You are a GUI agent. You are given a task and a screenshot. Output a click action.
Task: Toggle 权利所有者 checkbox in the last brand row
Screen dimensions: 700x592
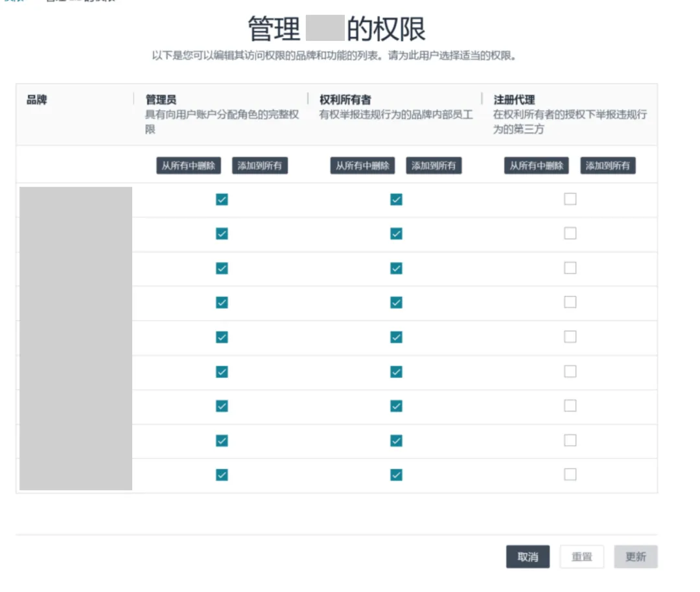click(396, 475)
